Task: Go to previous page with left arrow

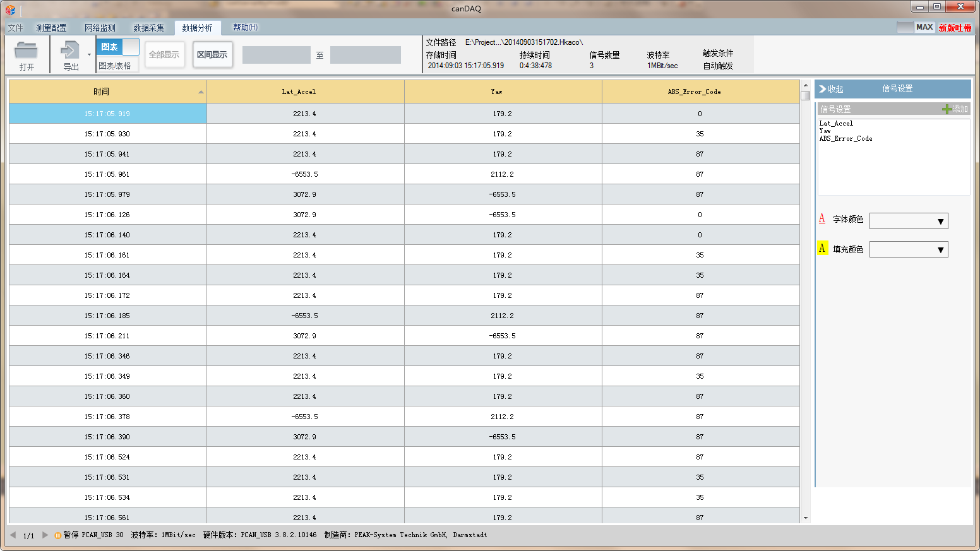Action: click(13, 535)
